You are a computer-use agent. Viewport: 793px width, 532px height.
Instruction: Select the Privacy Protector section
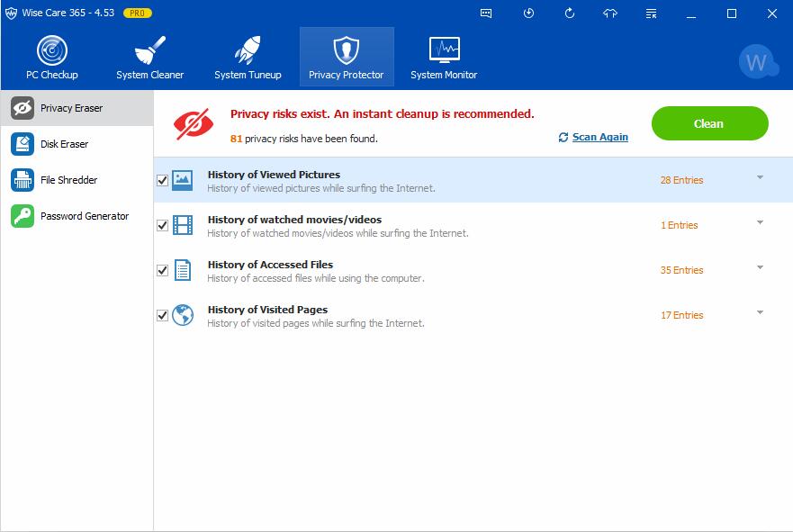[x=347, y=57]
